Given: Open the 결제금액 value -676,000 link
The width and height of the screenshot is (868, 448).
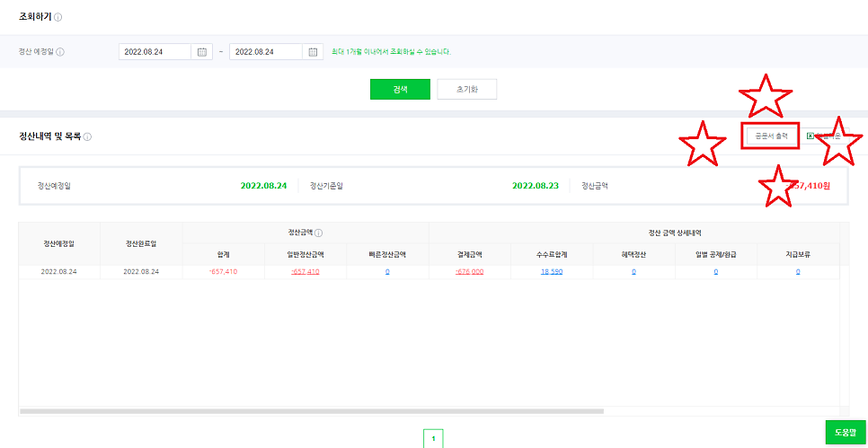Looking at the screenshot, I should pos(469,271).
